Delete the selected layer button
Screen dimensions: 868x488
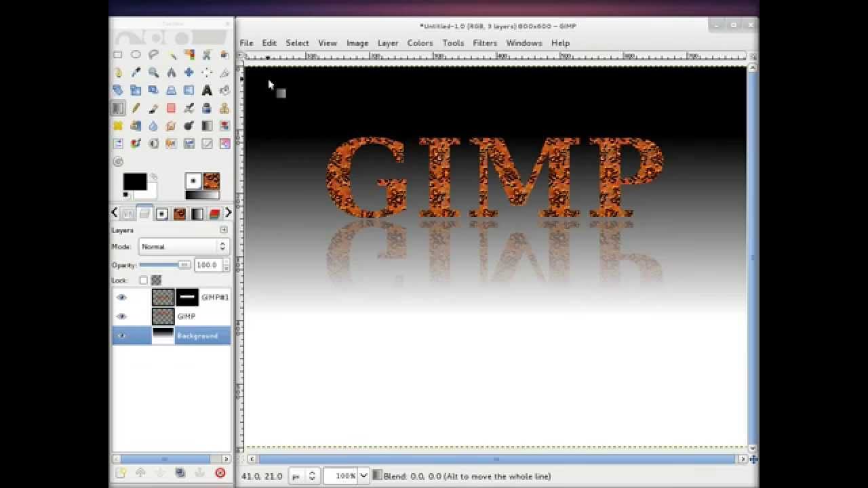click(220, 473)
